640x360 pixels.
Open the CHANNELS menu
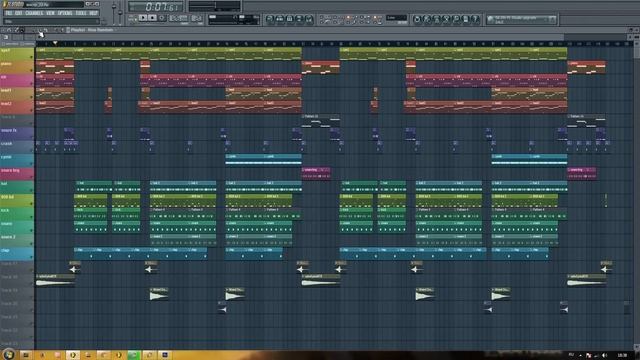[34, 13]
